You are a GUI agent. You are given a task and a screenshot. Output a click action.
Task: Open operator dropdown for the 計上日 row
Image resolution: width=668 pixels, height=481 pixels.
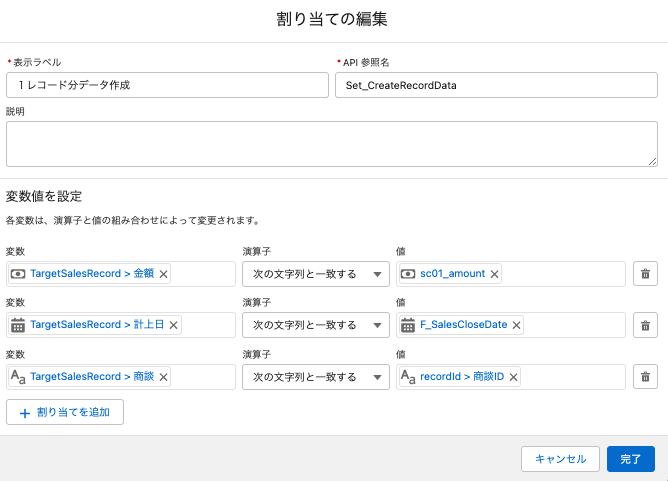[x=316, y=325]
